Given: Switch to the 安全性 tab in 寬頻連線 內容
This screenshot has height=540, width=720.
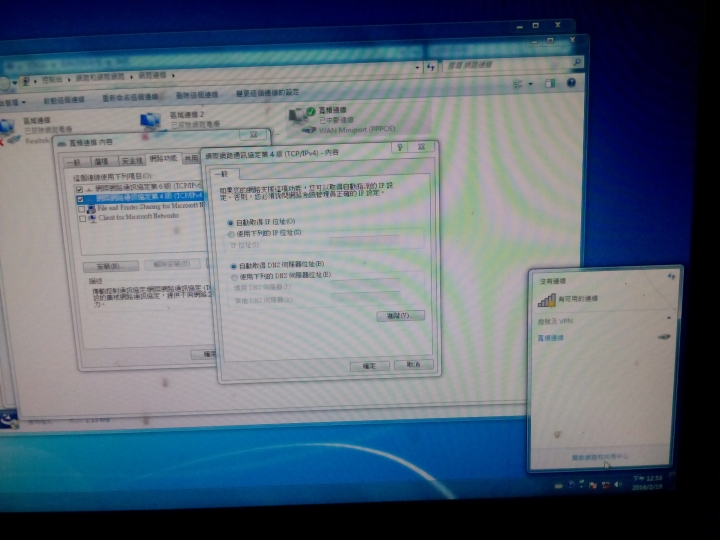Looking at the screenshot, I should tap(132, 161).
